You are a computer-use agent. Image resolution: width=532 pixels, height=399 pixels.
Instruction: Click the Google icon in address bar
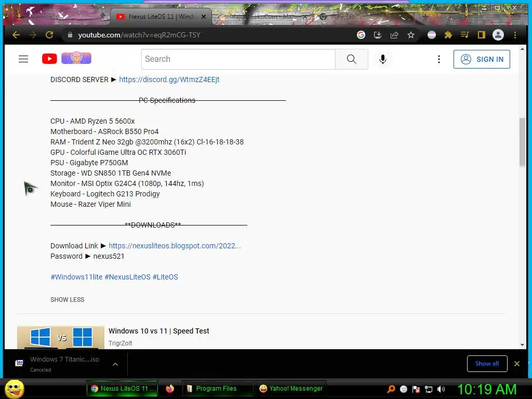pyautogui.click(x=361, y=35)
